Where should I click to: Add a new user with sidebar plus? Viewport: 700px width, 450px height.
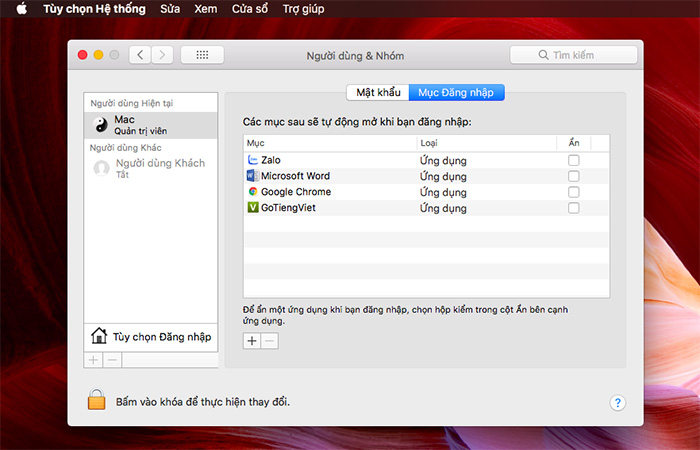pos(93,360)
